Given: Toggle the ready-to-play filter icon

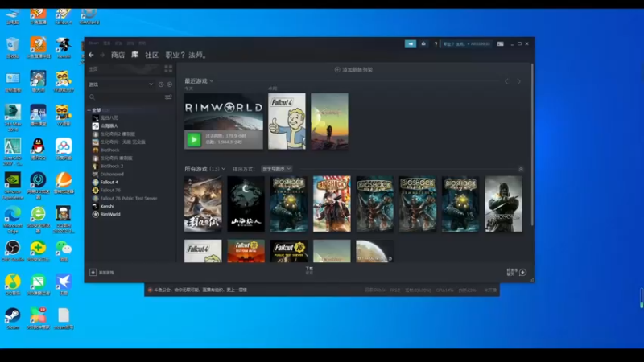Looking at the screenshot, I should (x=170, y=84).
